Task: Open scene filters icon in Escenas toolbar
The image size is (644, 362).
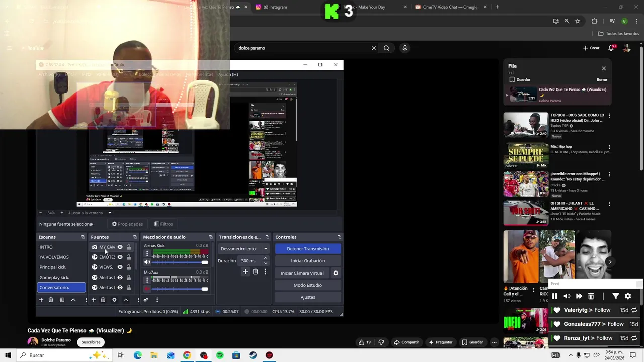Action: [62, 300]
